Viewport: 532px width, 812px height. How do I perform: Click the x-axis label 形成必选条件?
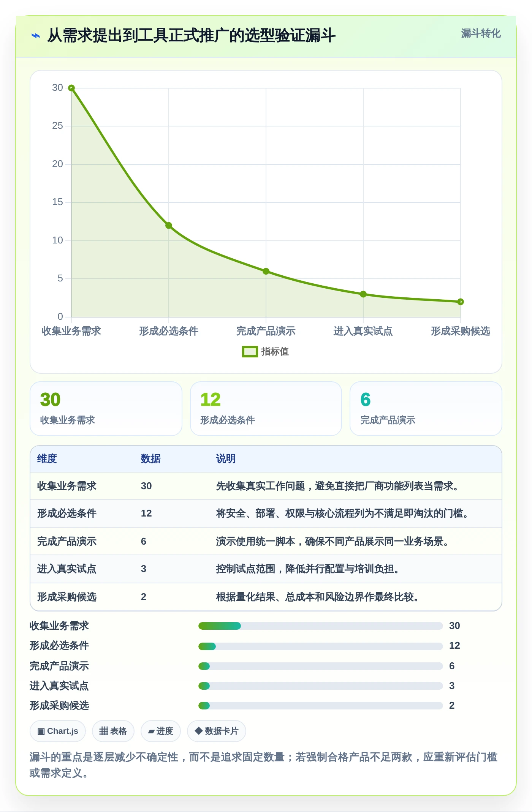[169, 331]
